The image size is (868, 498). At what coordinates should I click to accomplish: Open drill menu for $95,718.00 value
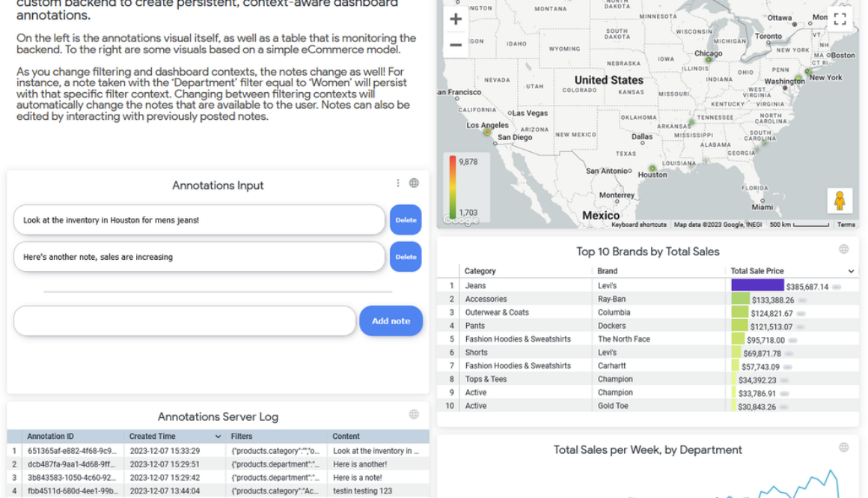coord(792,340)
